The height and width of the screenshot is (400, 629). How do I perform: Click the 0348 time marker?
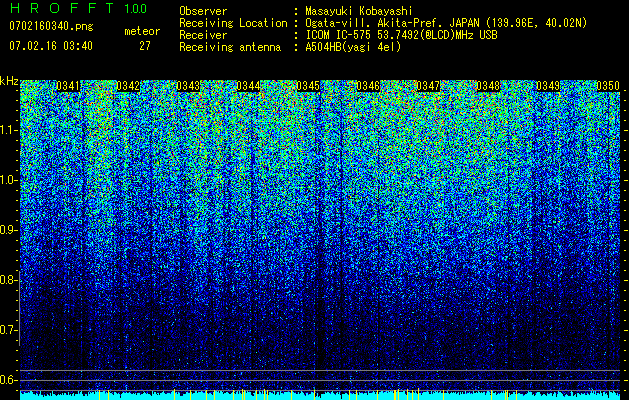[x=488, y=86]
